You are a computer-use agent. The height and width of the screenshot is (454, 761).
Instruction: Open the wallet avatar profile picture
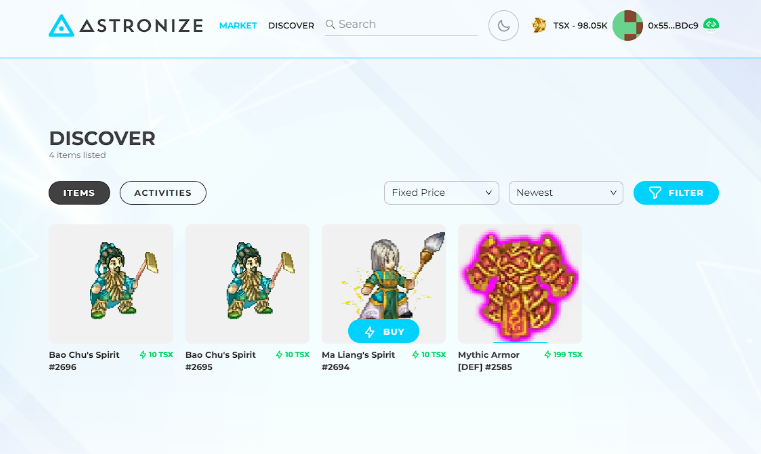(x=628, y=25)
